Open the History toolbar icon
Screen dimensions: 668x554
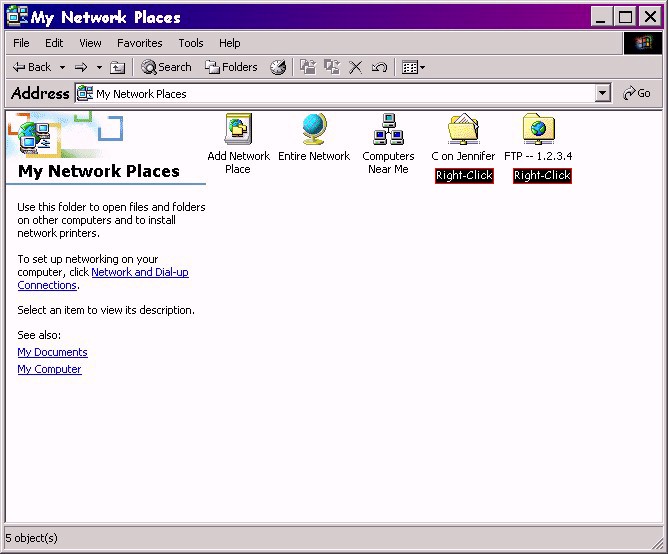tap(278, 67)
